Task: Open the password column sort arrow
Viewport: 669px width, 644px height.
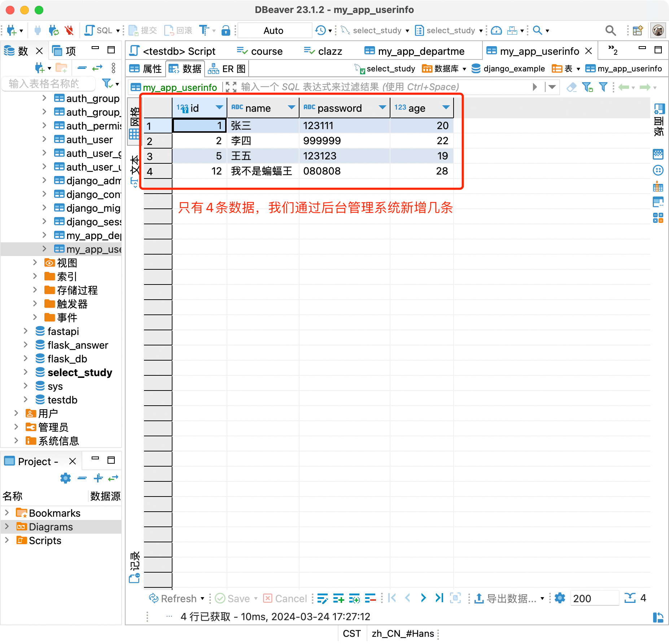Action: click(382, 107)
